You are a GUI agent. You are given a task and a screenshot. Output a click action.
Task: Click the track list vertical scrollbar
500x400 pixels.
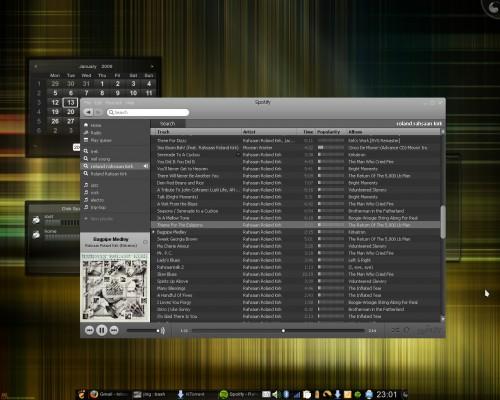pyautogui.click(x=443, y=222)
